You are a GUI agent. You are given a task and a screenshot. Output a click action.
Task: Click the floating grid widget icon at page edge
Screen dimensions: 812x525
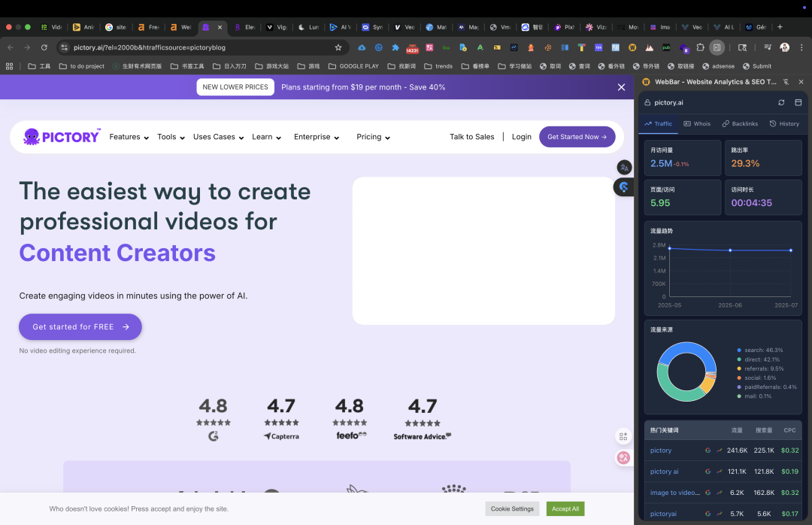tap(623, 436)
